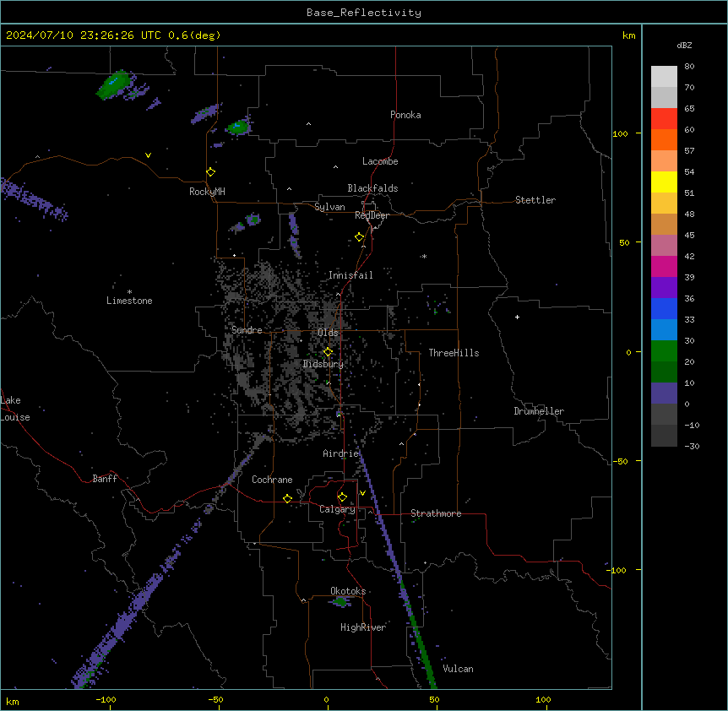Select the yellow diamond marker below Cochrane
The width and height of the screenshot is (728, 711).
[287, 498]
